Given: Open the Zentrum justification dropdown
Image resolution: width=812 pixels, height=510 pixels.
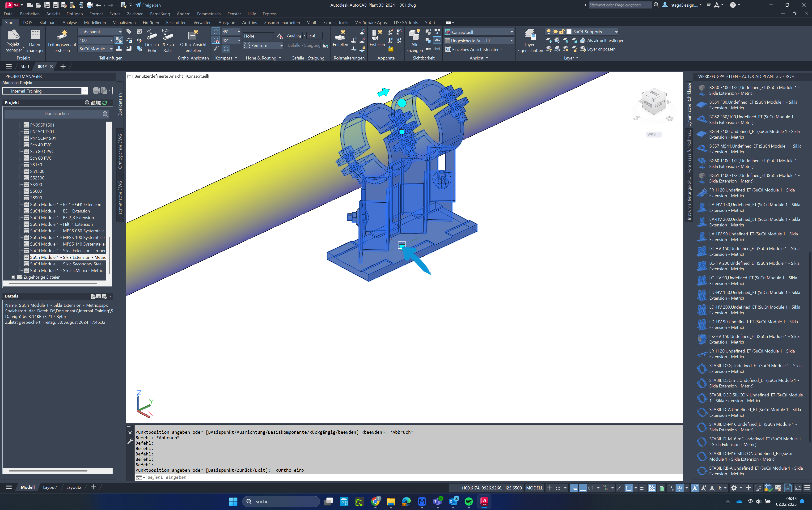Looking at the screenshot, I should click(263, 46).
